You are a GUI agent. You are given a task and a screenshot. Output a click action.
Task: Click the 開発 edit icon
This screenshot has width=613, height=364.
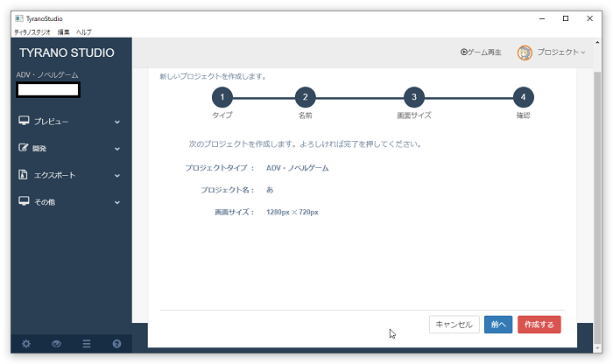click(x=24, y=148)
